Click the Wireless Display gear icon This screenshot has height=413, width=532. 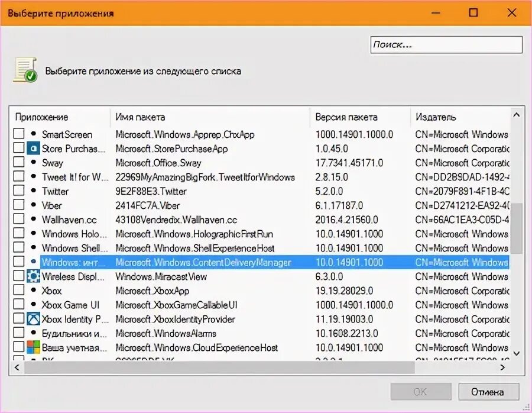[33, 276]
